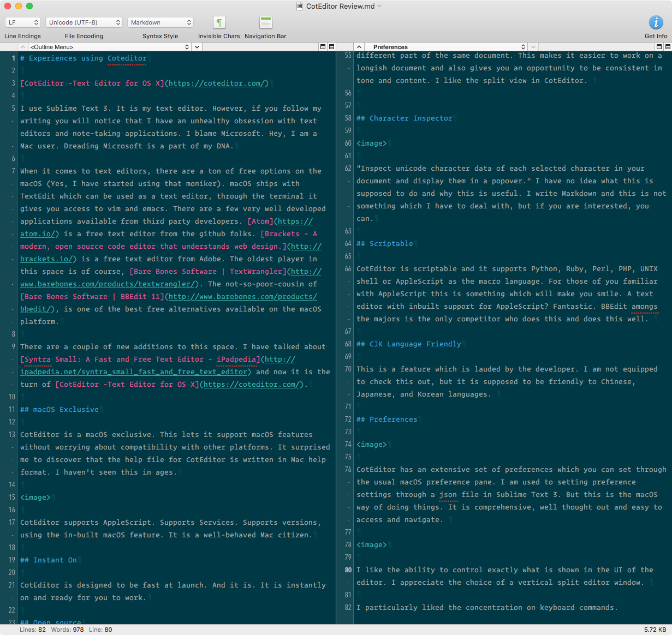The width and height of the screenshot is (672, 635).
Task: Select line number 13 in left gutter
Action: click(x=12, y=435)
